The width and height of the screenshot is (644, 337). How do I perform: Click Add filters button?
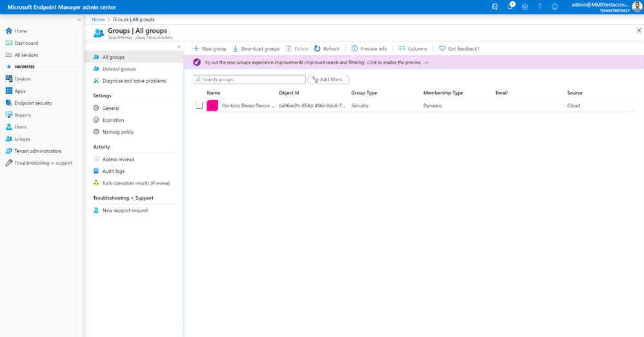(328, 79)
